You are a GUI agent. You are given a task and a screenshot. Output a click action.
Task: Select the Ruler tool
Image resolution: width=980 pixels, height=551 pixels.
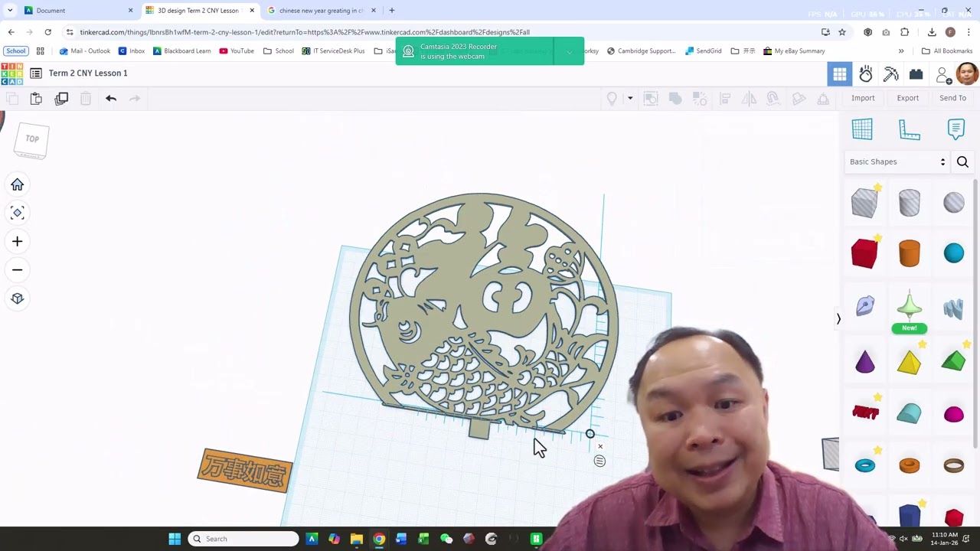point(909,129)
